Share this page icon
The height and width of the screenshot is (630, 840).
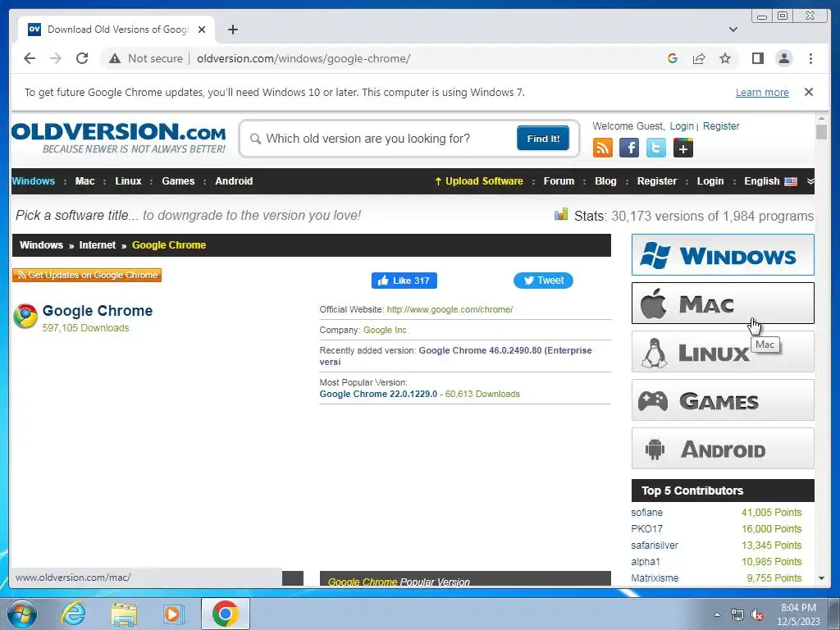pos(699,58)
